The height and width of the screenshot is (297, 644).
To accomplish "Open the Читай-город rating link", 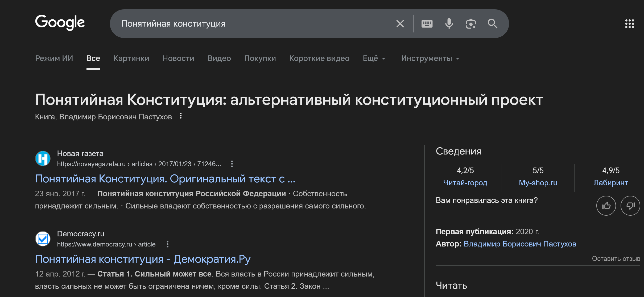I will point(465,183).
